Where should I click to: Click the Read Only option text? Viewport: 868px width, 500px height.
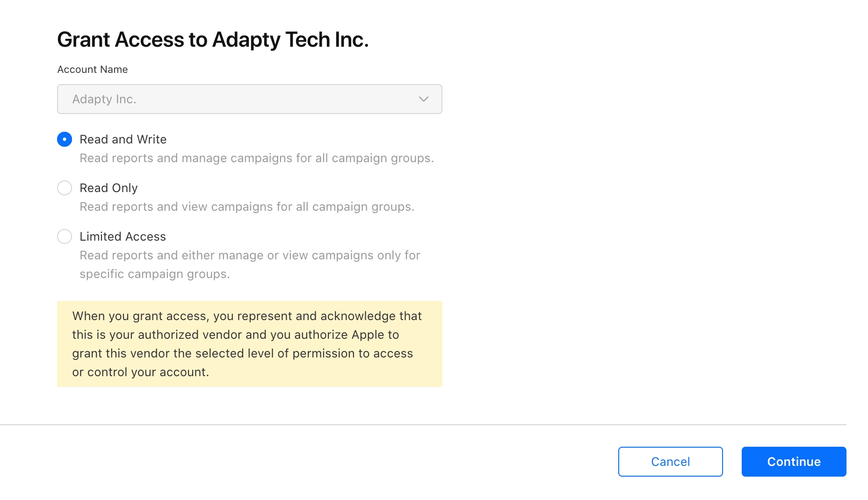point(108,188)
